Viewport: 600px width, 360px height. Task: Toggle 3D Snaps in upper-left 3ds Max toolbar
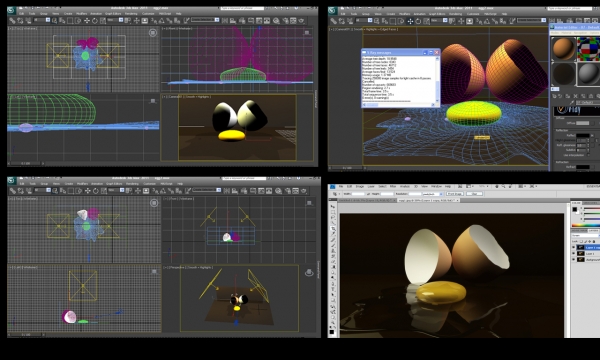pos(154,20)
